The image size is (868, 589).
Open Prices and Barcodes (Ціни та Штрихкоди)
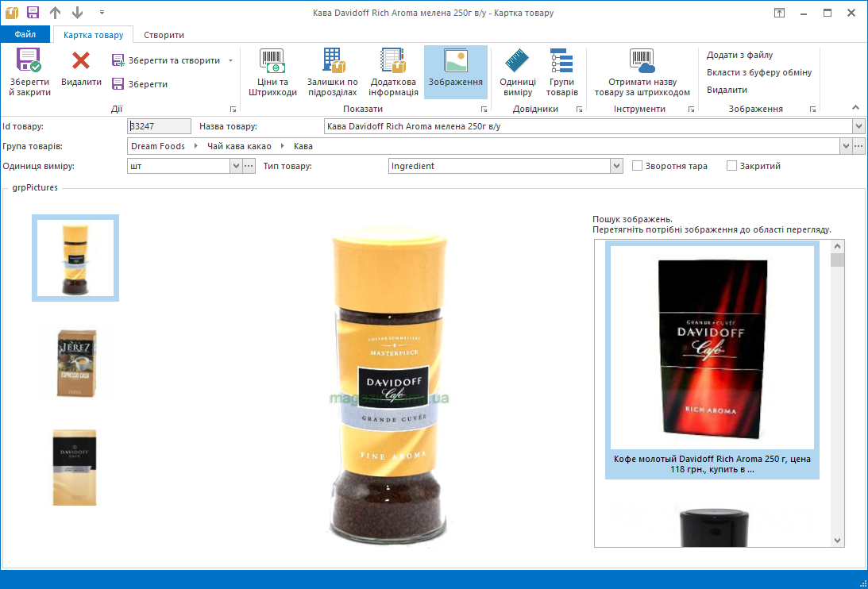tap(272, 72)
